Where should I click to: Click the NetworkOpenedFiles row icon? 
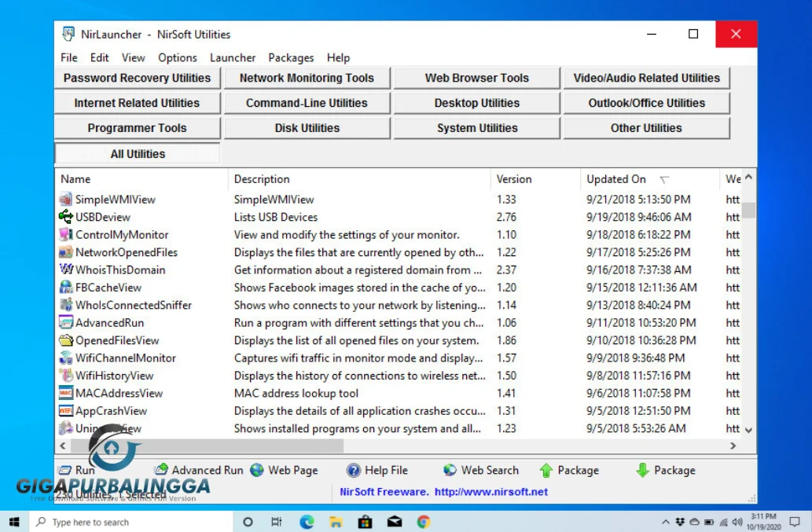(66, 252)
